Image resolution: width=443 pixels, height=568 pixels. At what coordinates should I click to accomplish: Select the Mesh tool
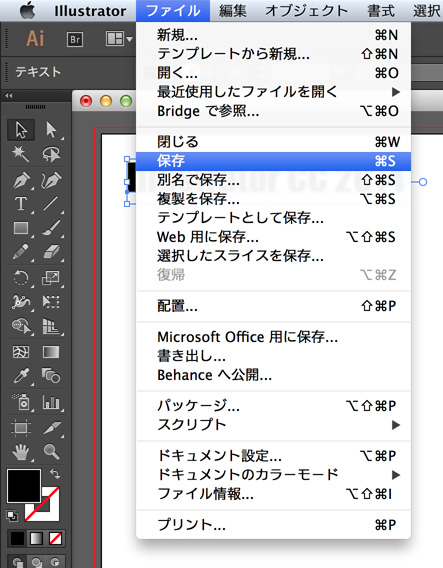(x=21, y=352)
